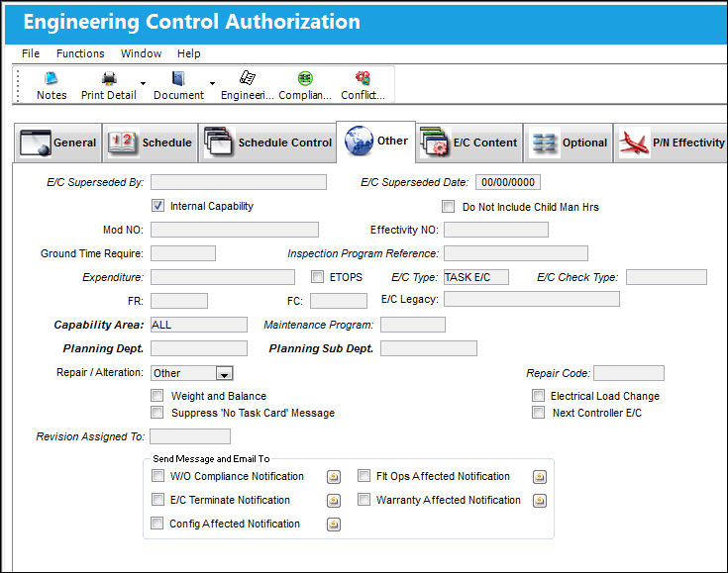Open the File menu

coord(31,53)
